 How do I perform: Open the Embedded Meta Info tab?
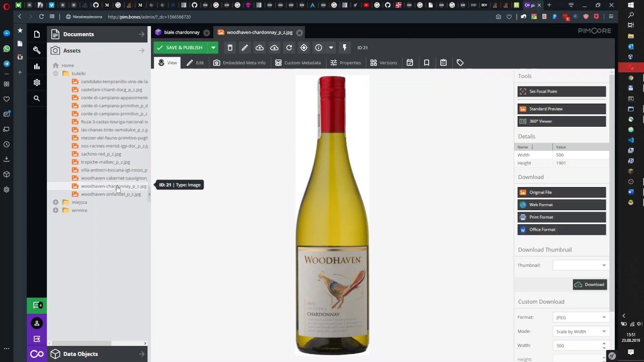239,63
